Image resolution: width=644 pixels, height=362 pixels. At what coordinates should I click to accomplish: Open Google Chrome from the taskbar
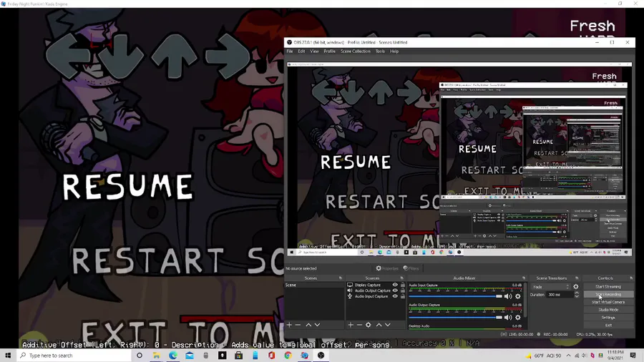[288, 356]
